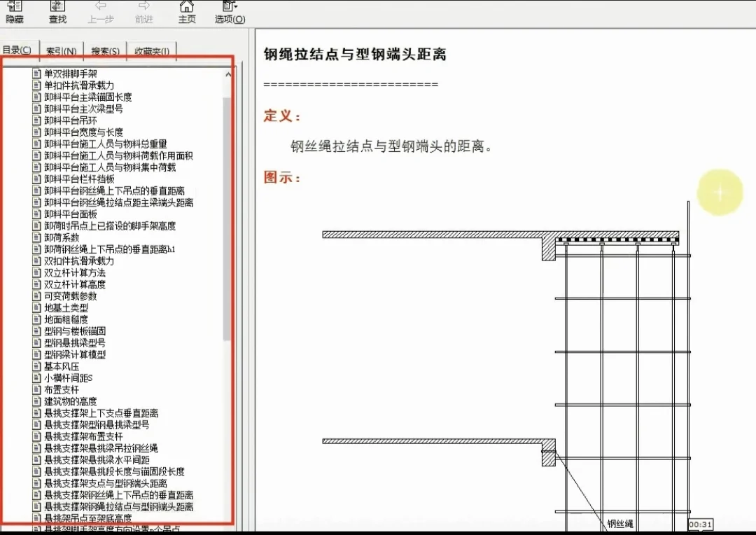Click the scroll-up arrow of the contents list

tap(230, 74)
